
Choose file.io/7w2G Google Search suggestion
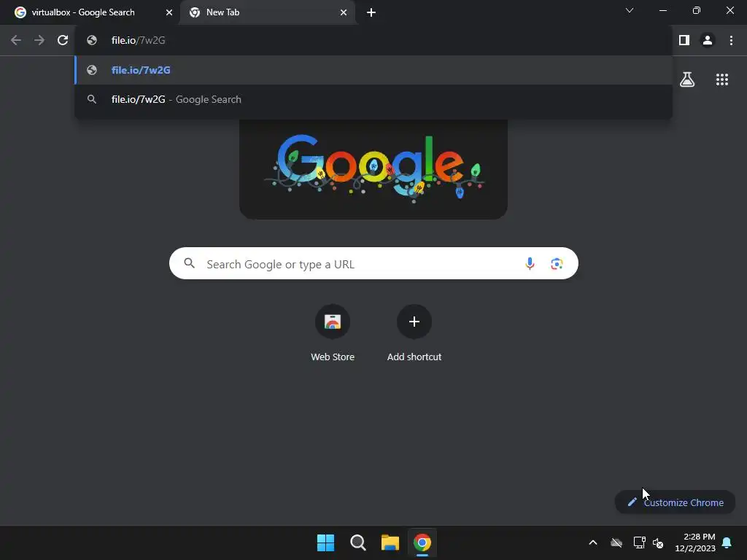(x=373, y=99)
